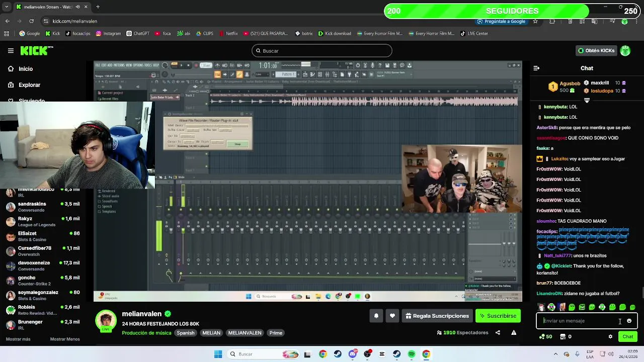Open the Explorar page in sidebar
This screenshot has width=644, height=362.
coord(29,85)
